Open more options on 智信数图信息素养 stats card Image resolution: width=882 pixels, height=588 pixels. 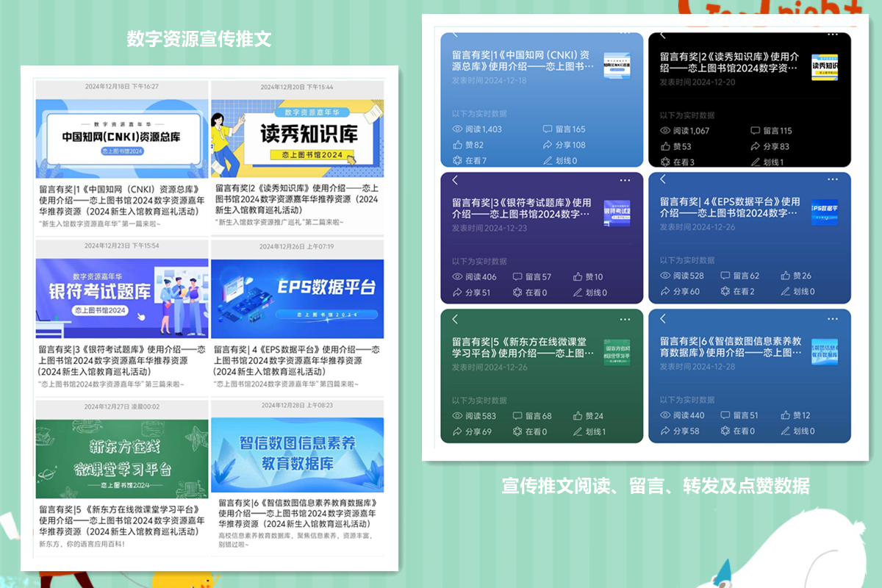tap(833, 318)
